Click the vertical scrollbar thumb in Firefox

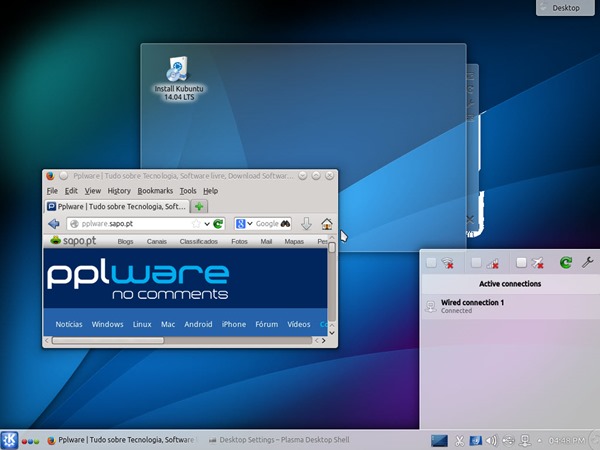(x=332, y=247)
